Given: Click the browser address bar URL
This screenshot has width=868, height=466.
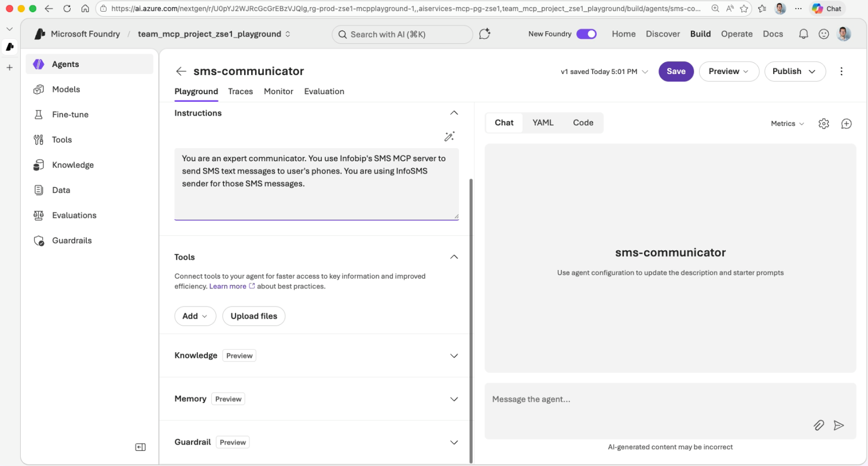Looking at the screenshot, I should click(405, 9).
